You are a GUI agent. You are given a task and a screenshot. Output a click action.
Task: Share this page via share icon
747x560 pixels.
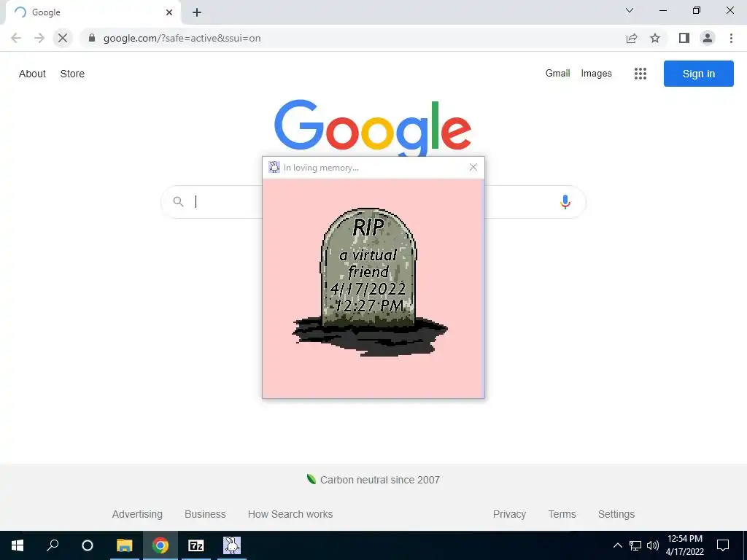632,38
